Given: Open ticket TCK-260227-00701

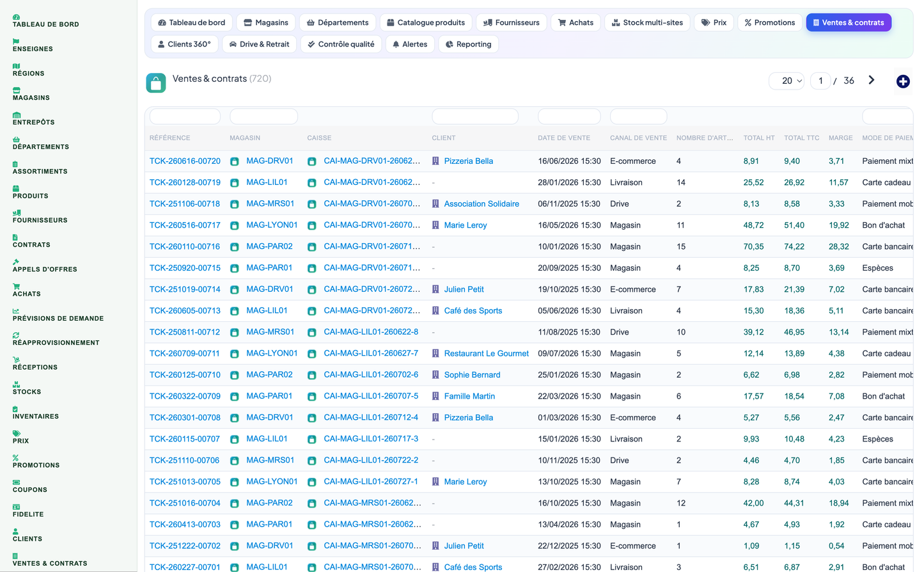Looking at the screenshot, I should coord(185,568).
